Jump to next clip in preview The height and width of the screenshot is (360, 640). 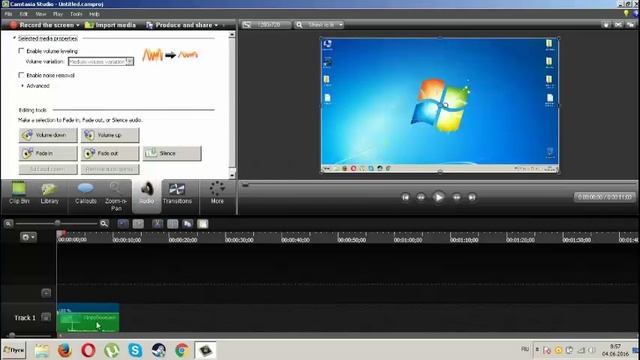point(472,197)
